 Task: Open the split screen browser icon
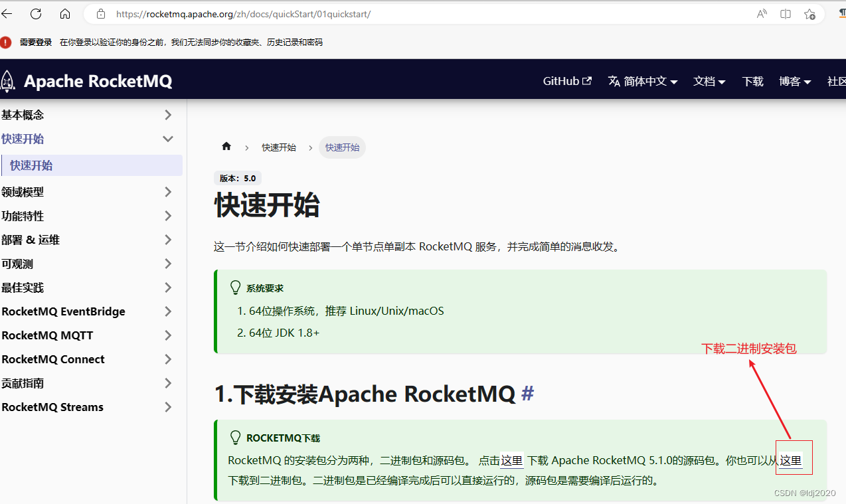pos(785,13)
